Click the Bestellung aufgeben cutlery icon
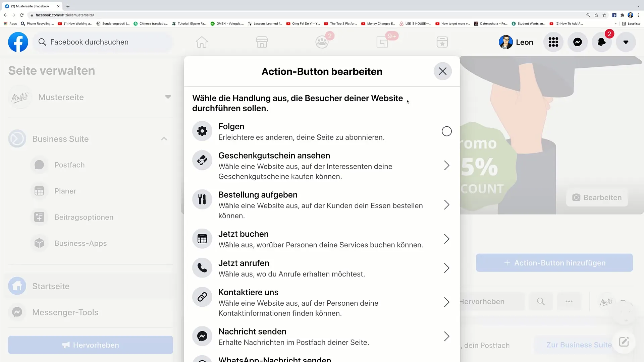The height and width of the screenshot is (362, 644). click(x=202, y=199)
